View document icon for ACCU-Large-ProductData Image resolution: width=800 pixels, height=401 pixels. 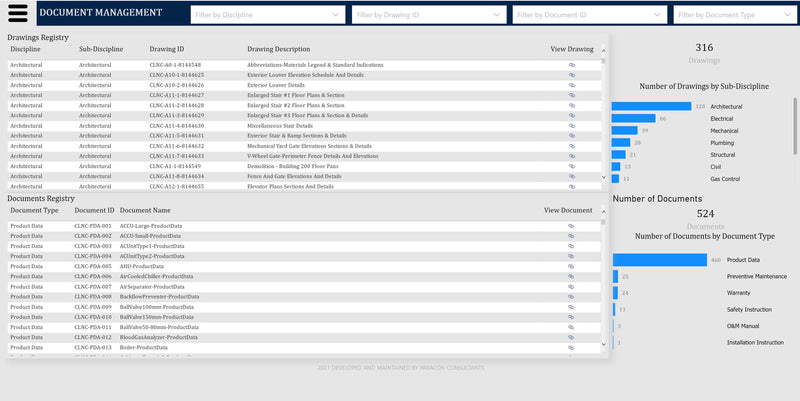[x=572, y=227]
